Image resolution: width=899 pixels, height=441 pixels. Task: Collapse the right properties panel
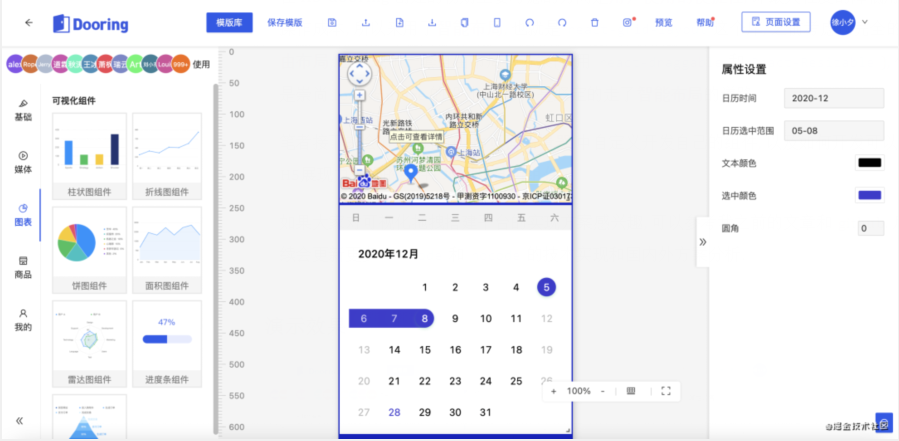[702, 242]
